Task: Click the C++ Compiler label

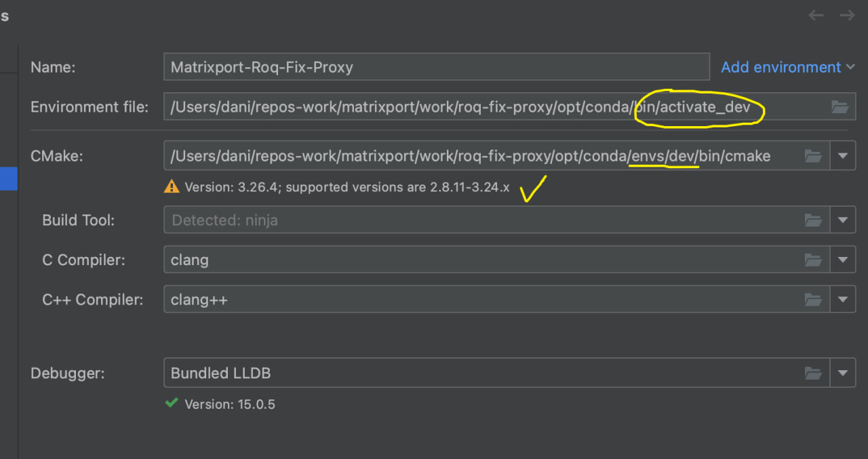Action: (x=93, y=300)
